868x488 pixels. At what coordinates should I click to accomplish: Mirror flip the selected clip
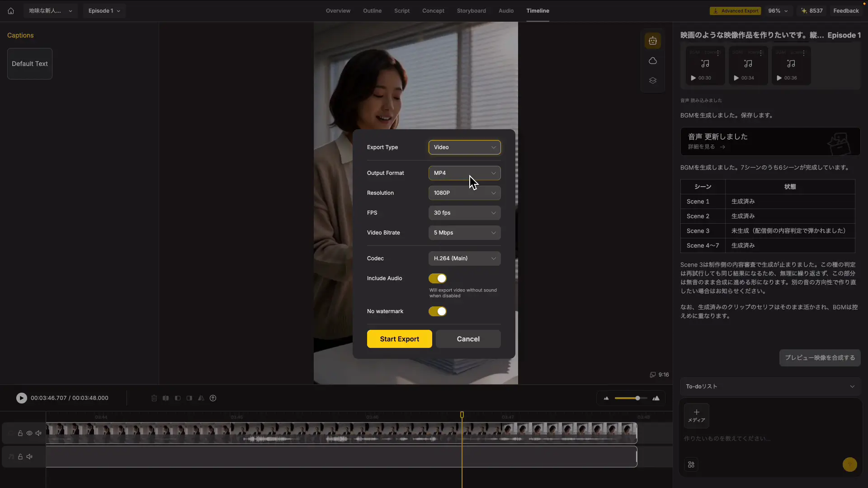201,398
